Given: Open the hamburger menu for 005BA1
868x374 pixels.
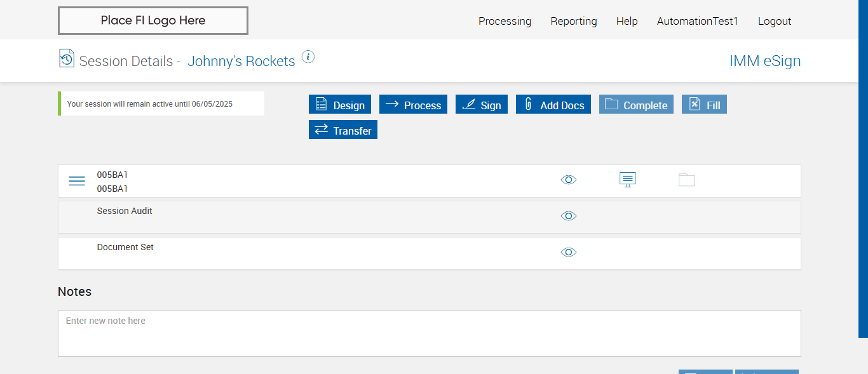Looking at the screenshot, I should tap(77, 181).
